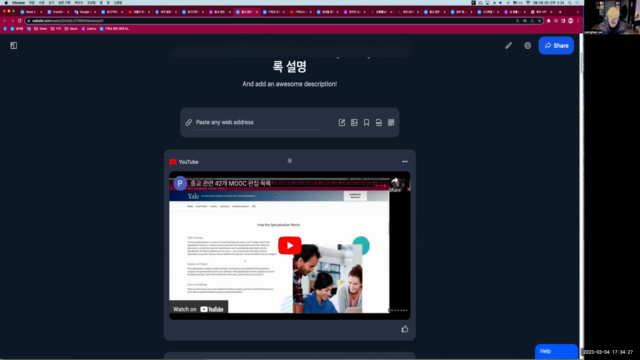The image size is (640, 360).
Task: Click the Watch on YouTube link
Action: pyautogui.click(x=198, y=309)
